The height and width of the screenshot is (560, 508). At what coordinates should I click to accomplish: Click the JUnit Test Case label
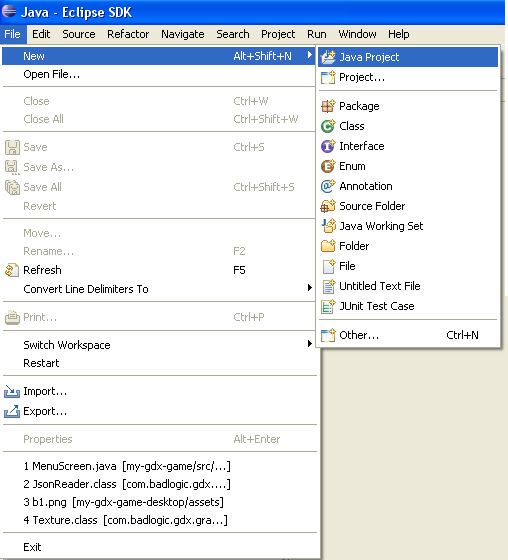(x=377, y=306)
